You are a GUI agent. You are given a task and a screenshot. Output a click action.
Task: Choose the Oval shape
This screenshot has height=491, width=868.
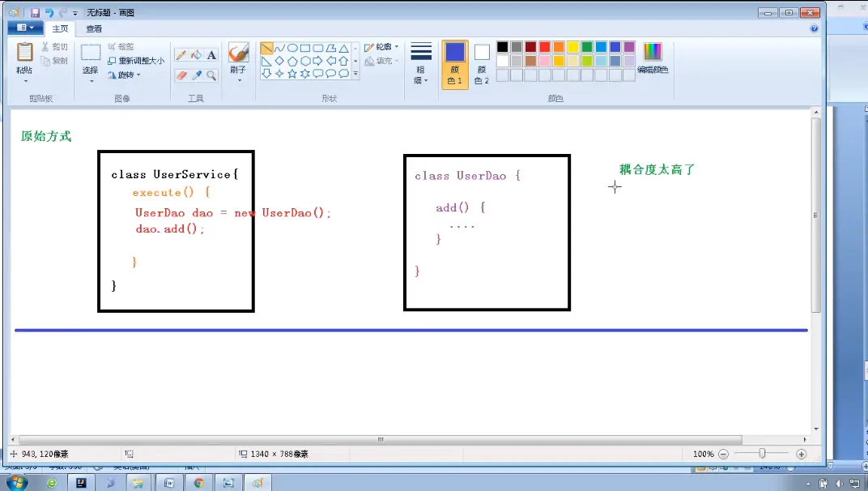pyautogui.click(x=292, y=49)
